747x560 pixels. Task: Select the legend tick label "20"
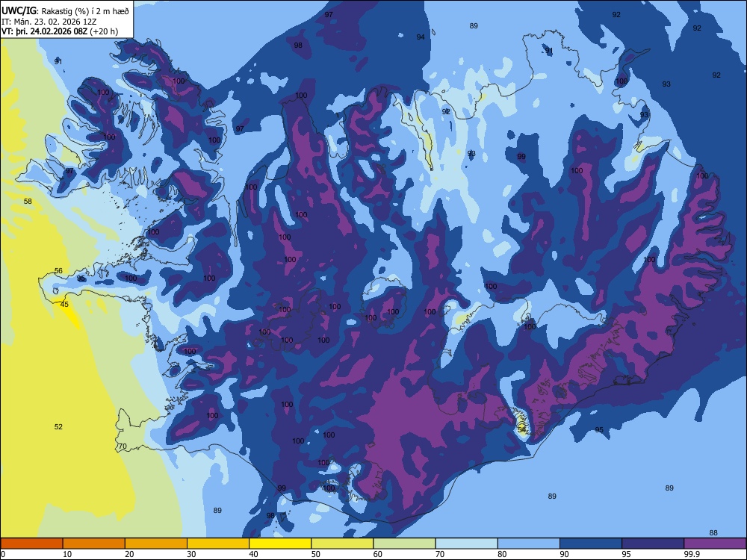point(129,554)
